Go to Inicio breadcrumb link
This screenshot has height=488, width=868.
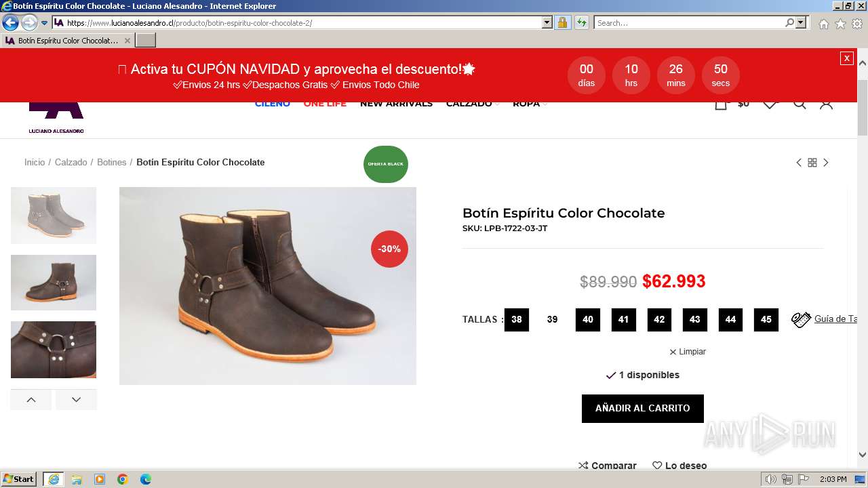[35, 162]
